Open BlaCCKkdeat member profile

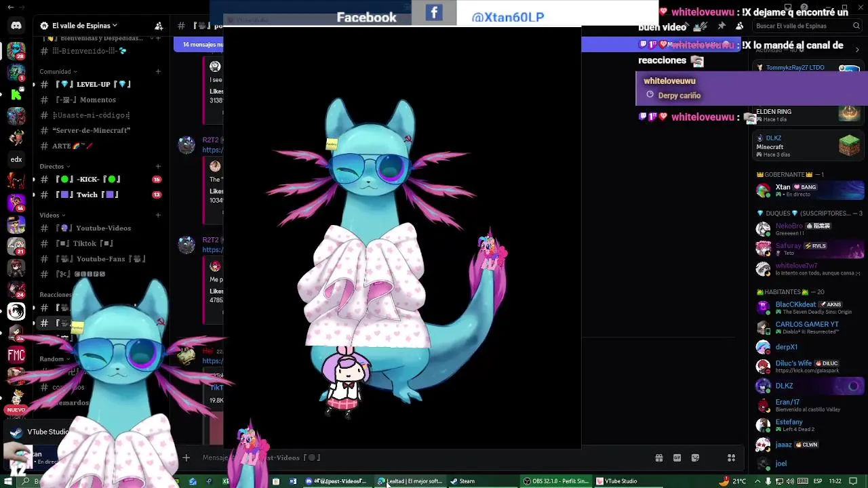[808, 308]
